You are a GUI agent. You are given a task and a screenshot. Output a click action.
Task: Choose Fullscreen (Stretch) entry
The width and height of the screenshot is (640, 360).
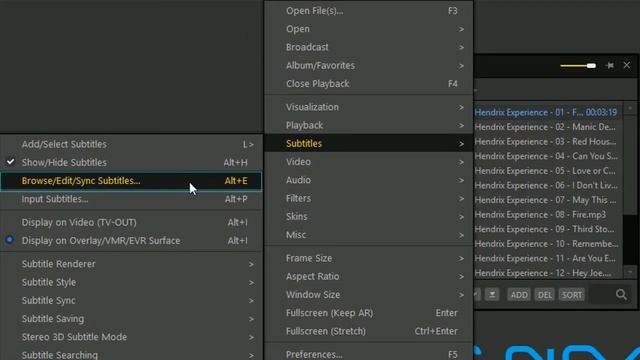pos(369,331)
